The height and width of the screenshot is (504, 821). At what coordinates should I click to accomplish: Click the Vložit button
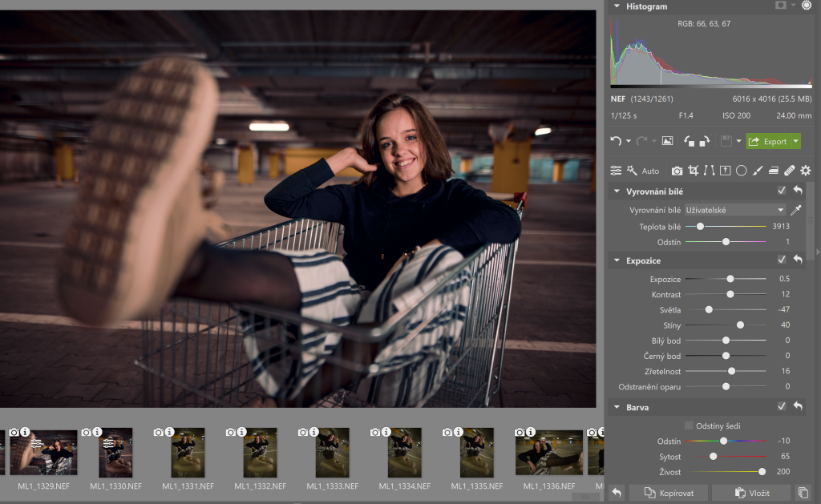[752, 493]
